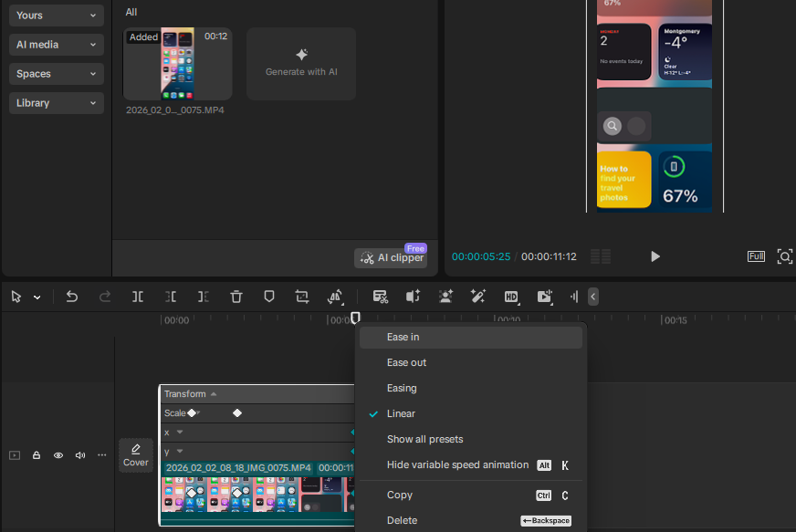This screenshot has width=796, height=532.
Task: Select Show all presets menu entry
Action: (424, 440)
